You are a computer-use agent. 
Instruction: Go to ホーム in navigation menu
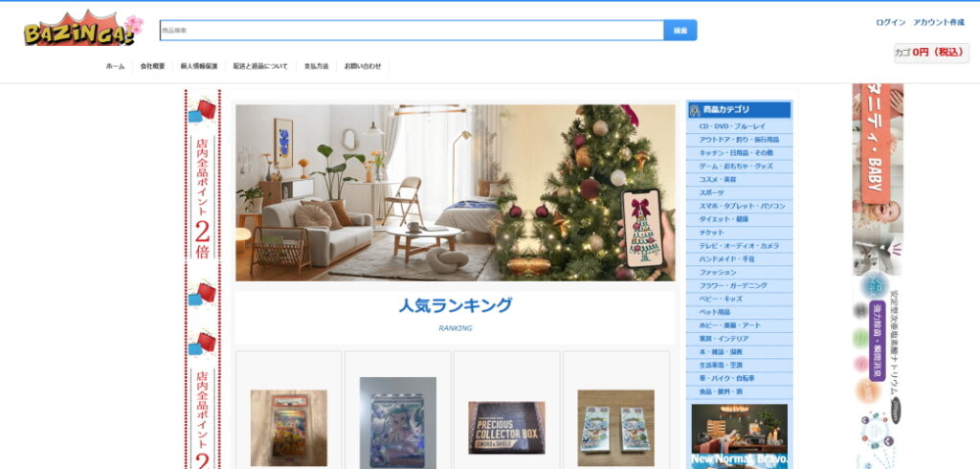coord(115,66)
